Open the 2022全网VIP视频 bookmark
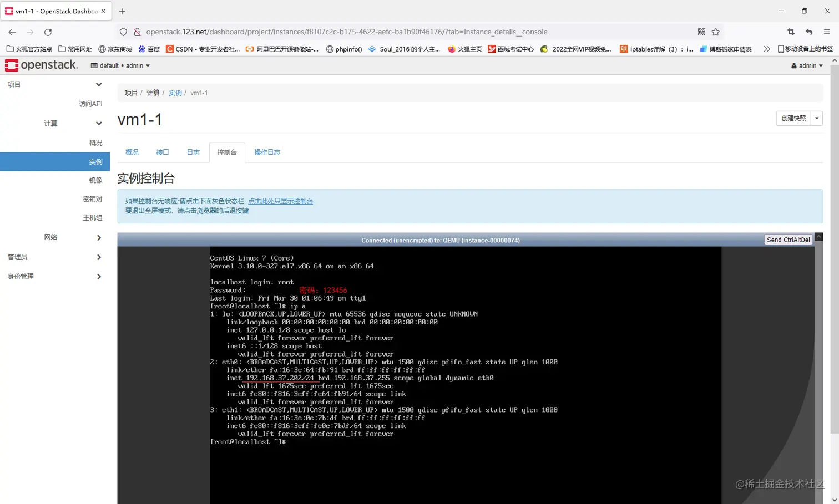 575,49
